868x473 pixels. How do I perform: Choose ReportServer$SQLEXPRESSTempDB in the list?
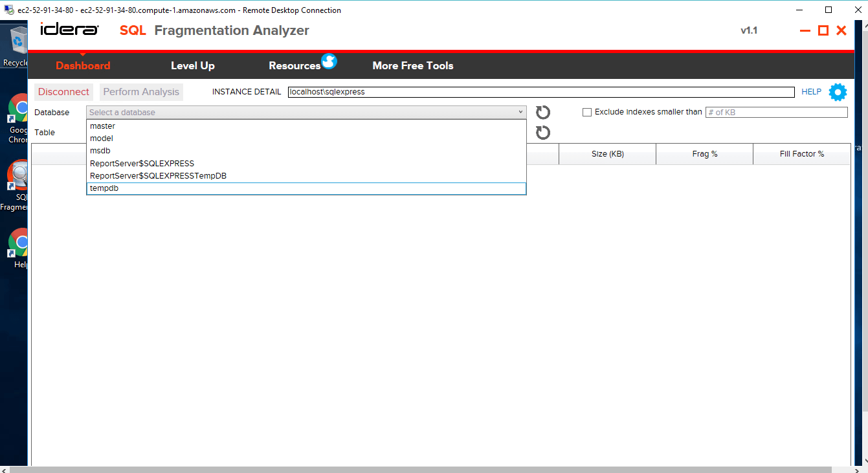coord(158,176)
